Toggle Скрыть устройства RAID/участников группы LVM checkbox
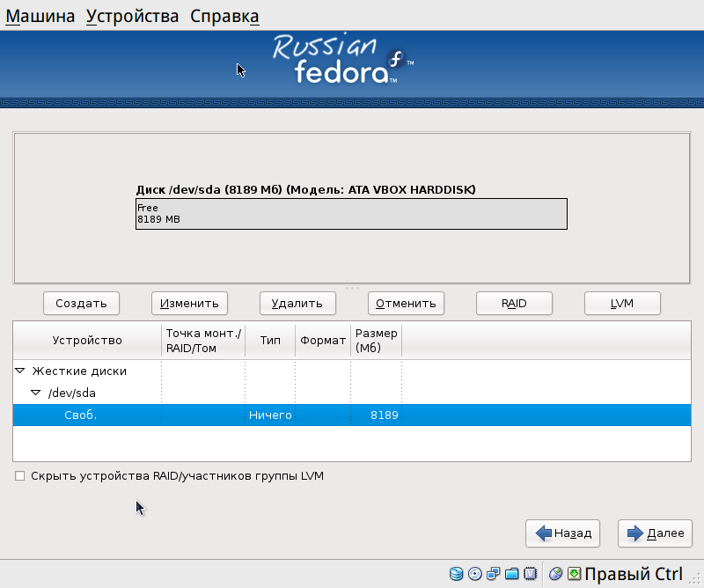 [19, 475]
